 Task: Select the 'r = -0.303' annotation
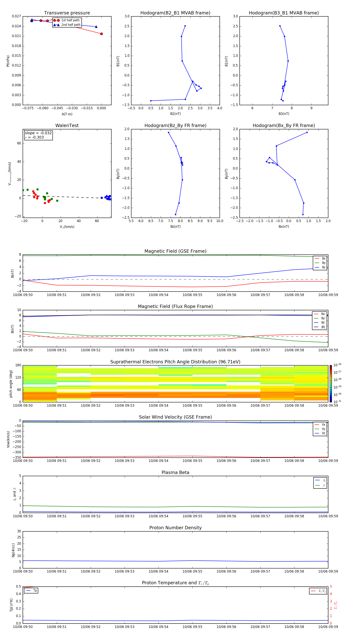(x=35, y=137)
